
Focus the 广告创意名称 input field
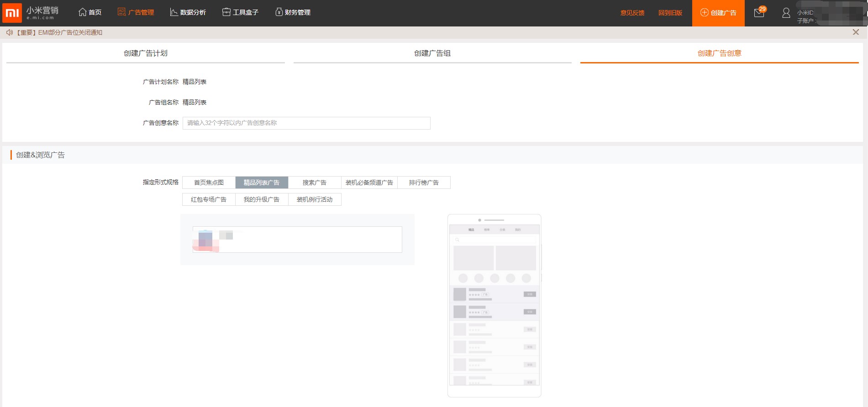(x=306, y=123)
